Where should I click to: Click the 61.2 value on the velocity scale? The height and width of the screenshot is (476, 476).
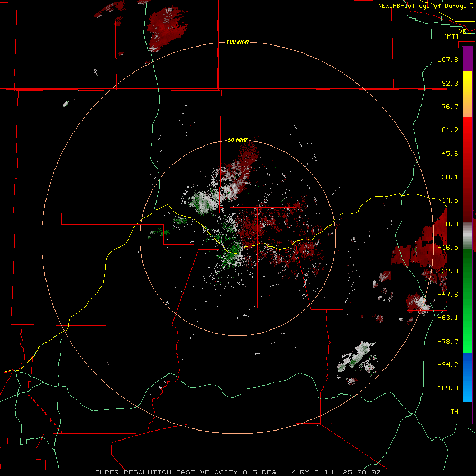[x=450, y=130]
